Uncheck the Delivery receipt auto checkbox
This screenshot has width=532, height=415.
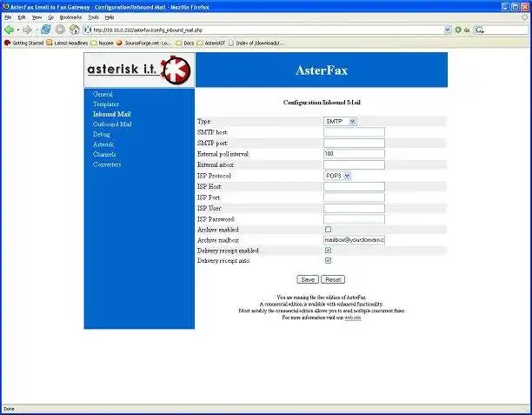pos(328,260)
